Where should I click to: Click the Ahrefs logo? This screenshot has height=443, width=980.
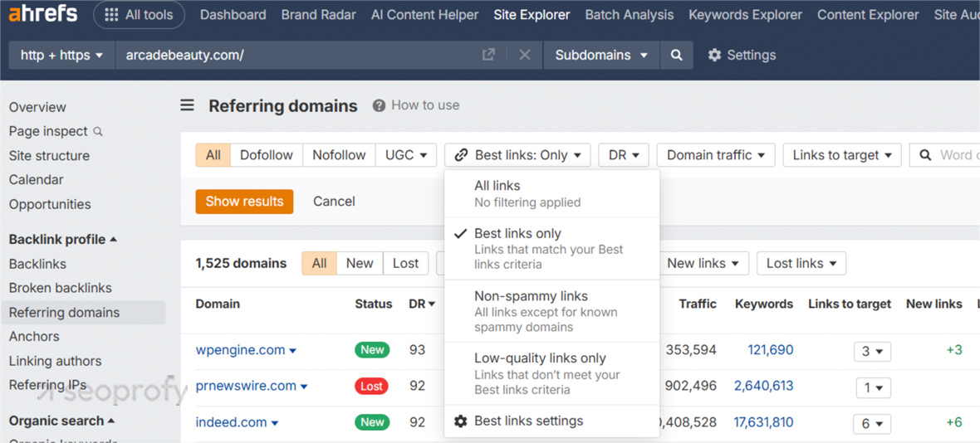(43, 14)
